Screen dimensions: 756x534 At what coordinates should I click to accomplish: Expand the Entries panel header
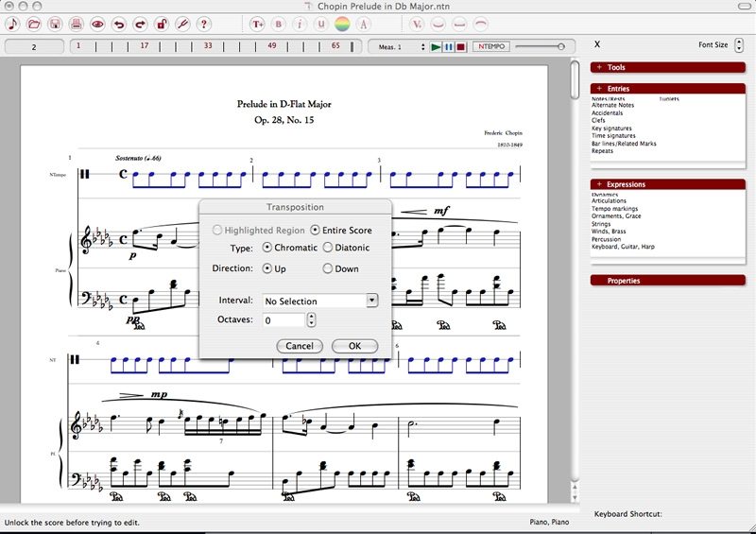click(668, 89)
